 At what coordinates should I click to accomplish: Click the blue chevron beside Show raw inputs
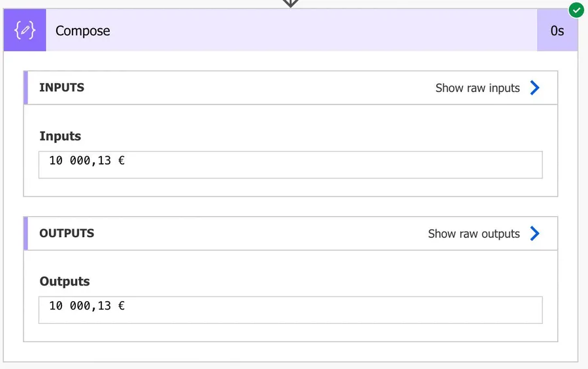[x=534, y=88]
